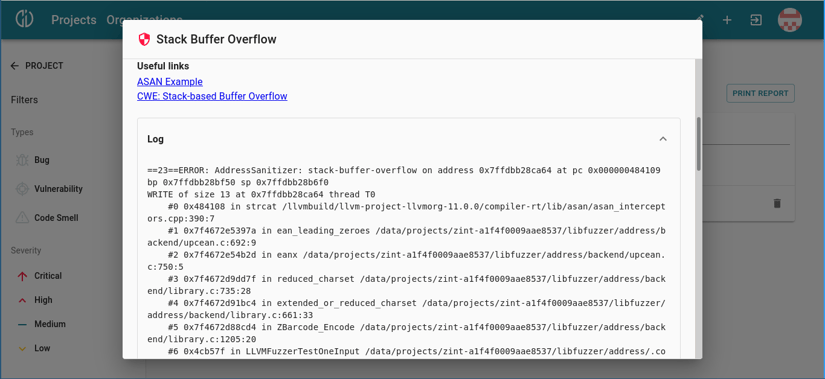Click the trash delete icon
The height and width of the screenshot is (379, 825).
tap(777, 203)
